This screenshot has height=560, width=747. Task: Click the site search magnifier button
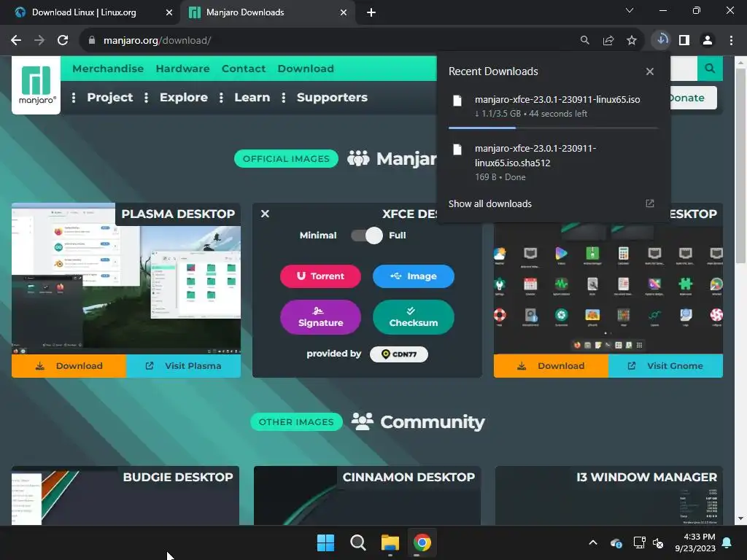[x=710, y=69]
